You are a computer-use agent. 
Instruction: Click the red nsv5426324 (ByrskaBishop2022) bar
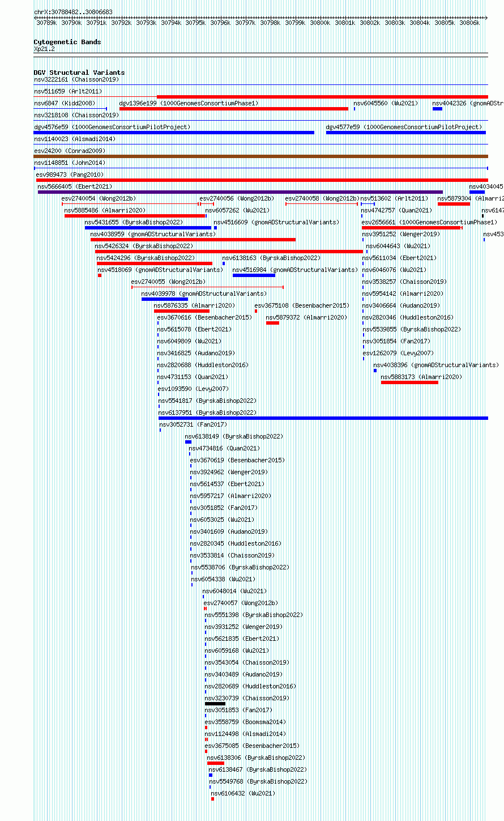229,252
